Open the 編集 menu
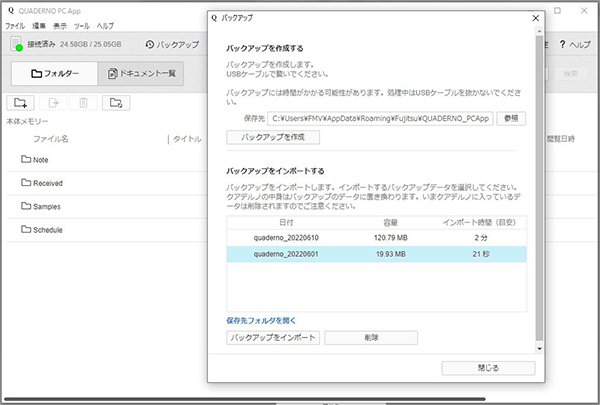 pos(39,26)
